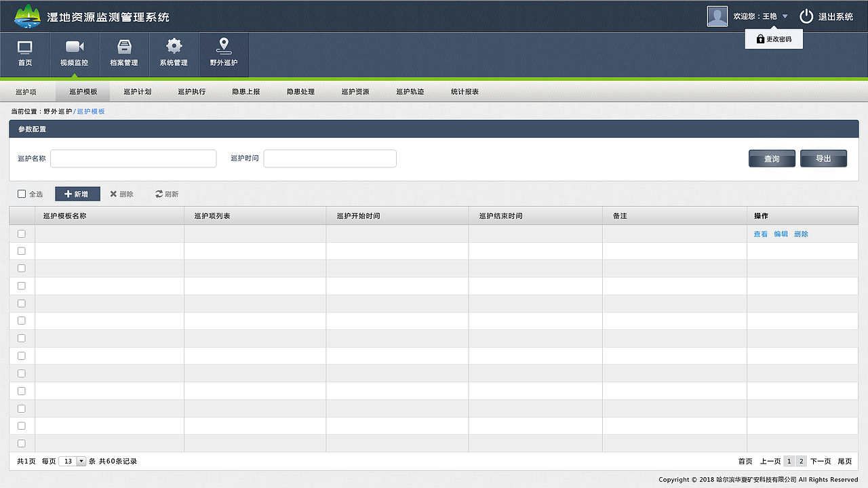
Task: Click the 新增 add button with plus icon
Action: click(x=77, y=194)
